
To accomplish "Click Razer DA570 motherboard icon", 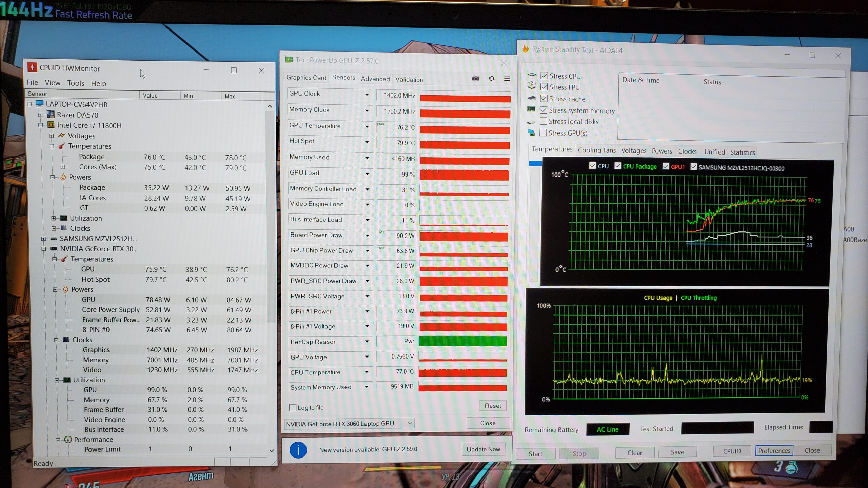I will pos(51,115).
